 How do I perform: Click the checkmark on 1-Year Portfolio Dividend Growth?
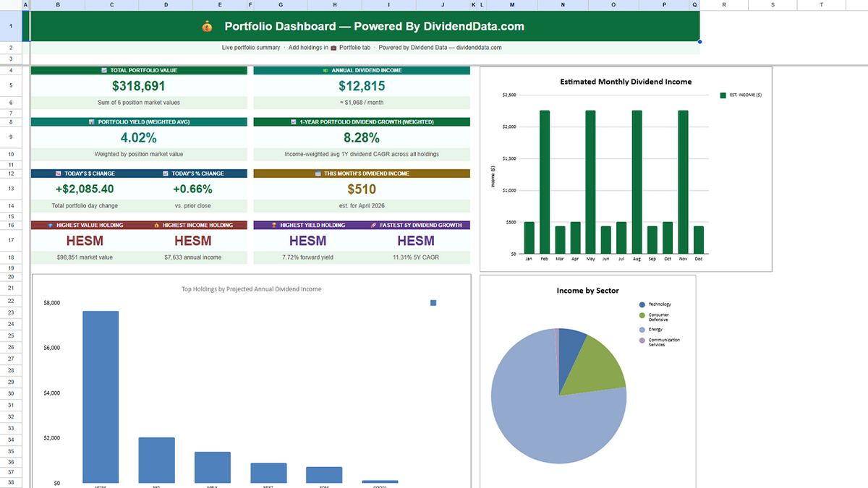292,121
